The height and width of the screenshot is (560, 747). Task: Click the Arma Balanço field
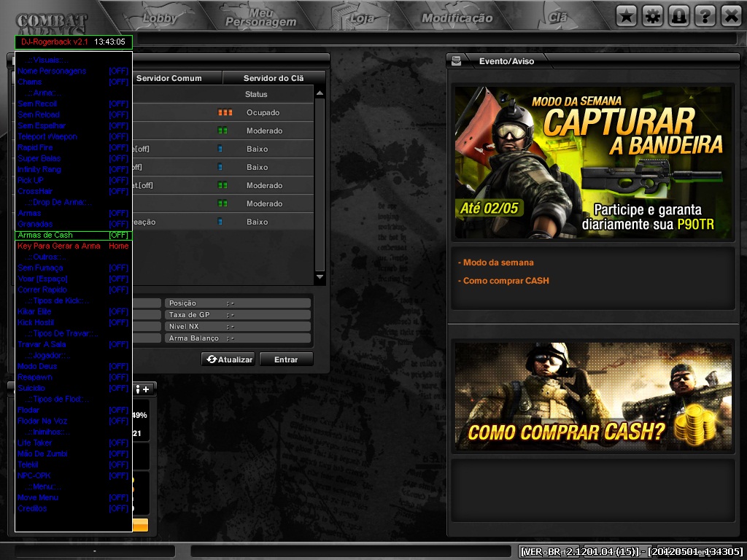tap(238, 338)
